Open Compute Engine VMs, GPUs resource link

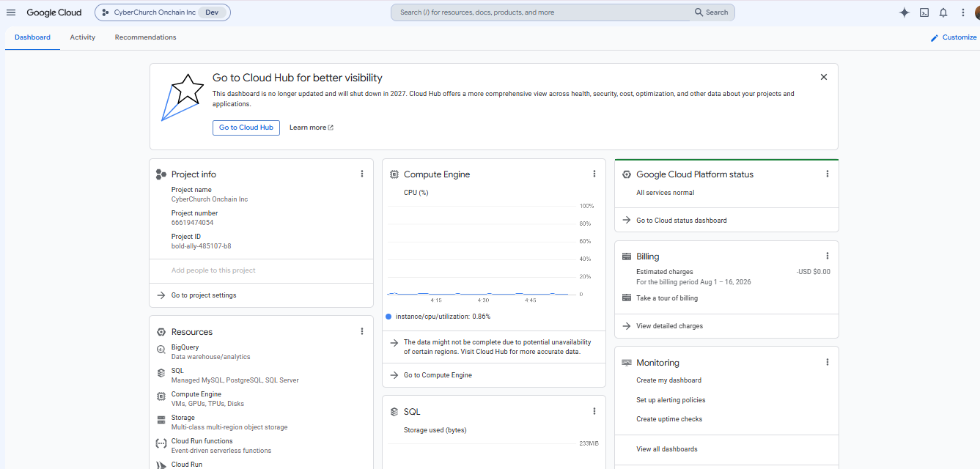pyautogui.click(x=207, y=399)
